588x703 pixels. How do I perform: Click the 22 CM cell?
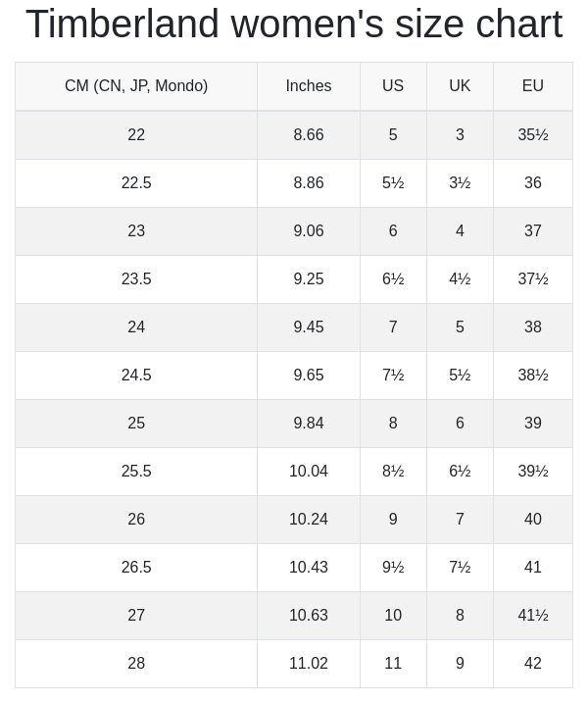click(x=136, y=135)
